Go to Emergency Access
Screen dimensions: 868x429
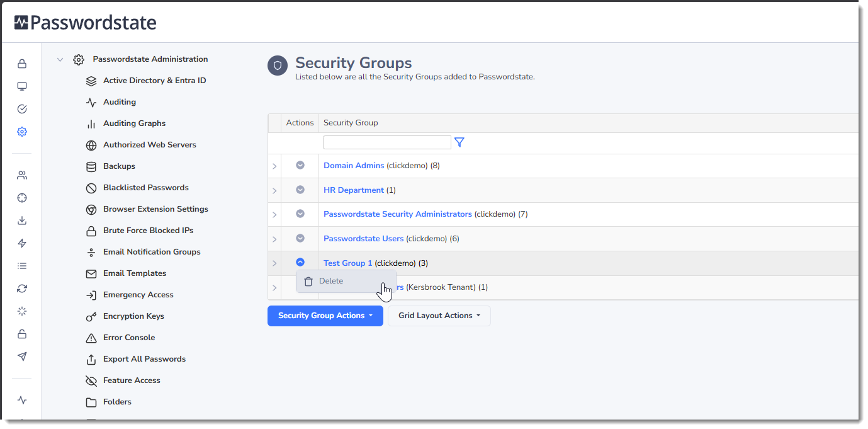(138, 295)
